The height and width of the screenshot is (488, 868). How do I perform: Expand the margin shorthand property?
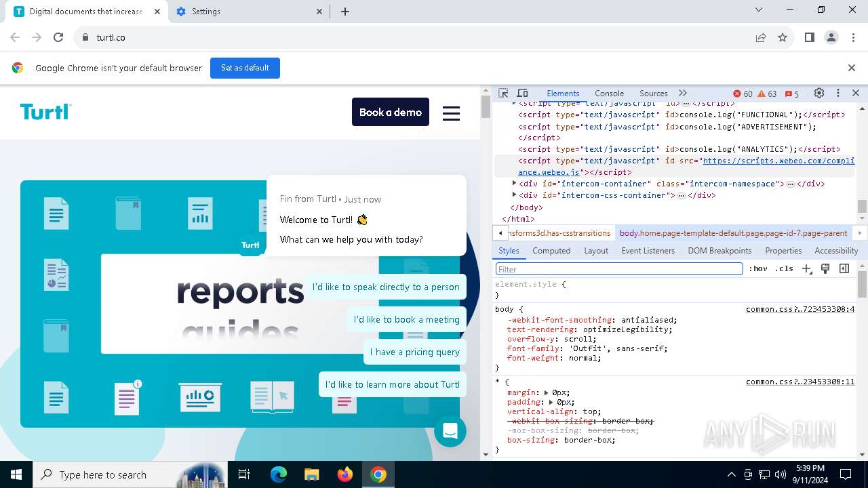point(547,392)
